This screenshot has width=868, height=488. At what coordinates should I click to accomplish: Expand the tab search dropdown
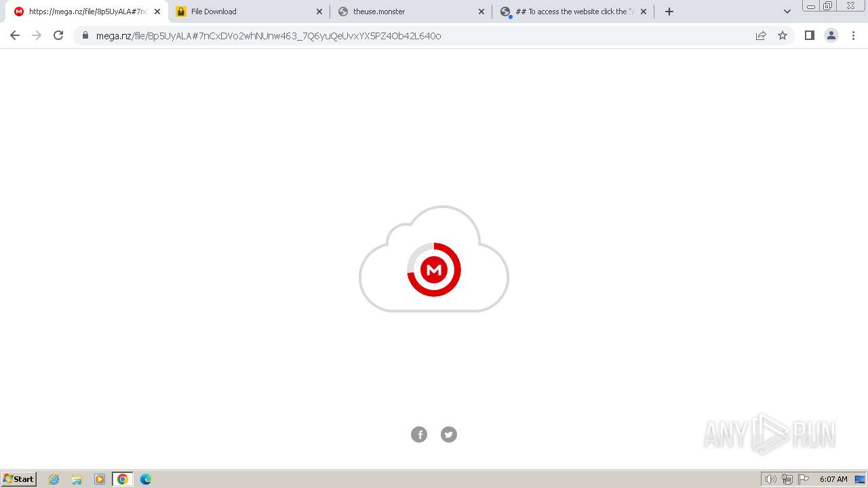tap(787, 12)
